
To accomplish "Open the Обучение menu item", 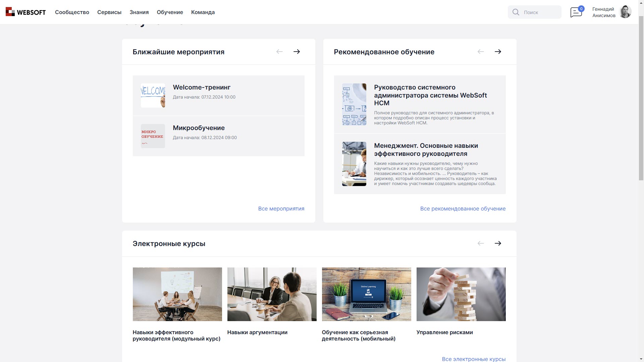I will (x=169, y=12).
